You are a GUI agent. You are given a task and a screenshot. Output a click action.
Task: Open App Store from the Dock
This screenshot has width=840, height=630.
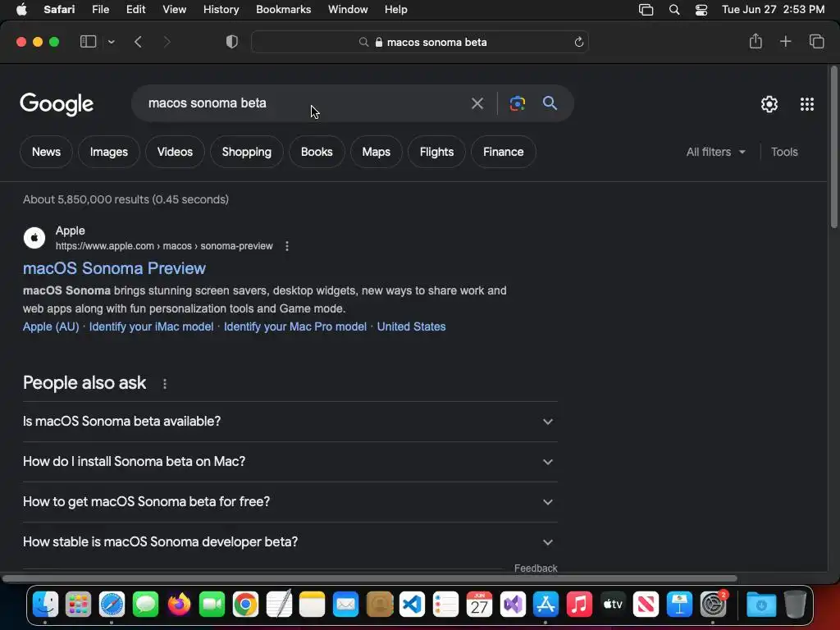pos(546,605)
